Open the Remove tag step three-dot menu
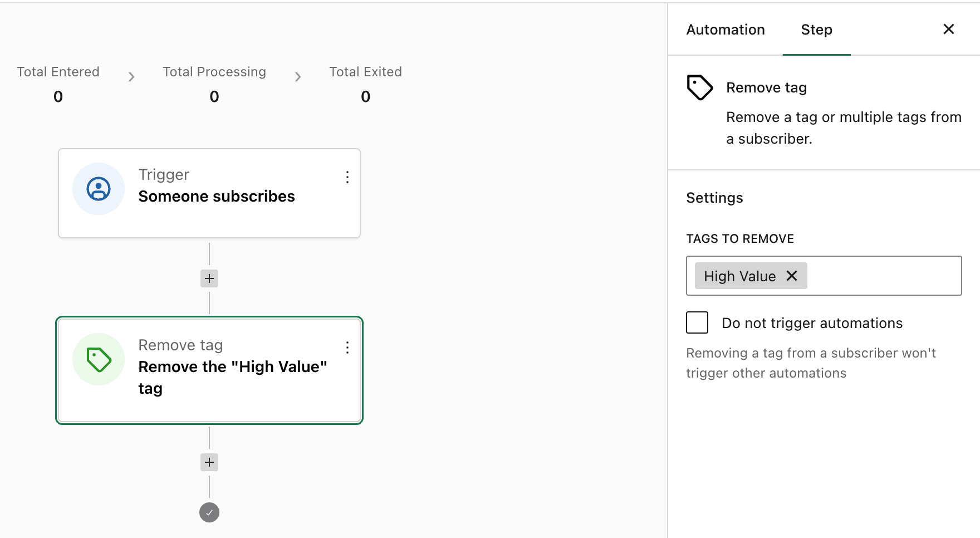 [x=347, y=348]
